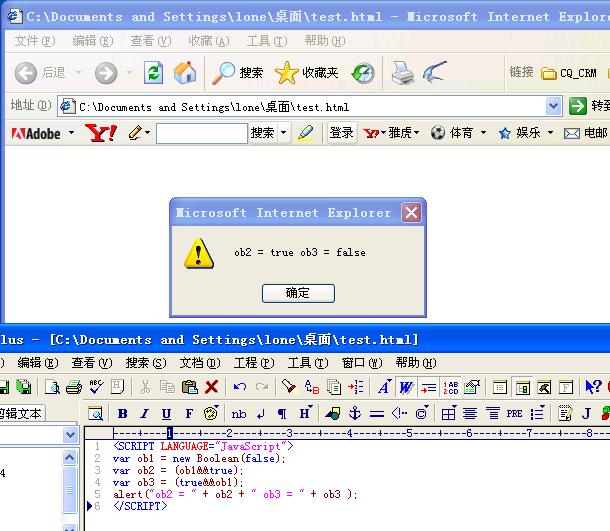Image resolution: width=610 pixels, height=531 pixels.
Task: Apply Bold tag with the B icon
Action: pos(123,414)
